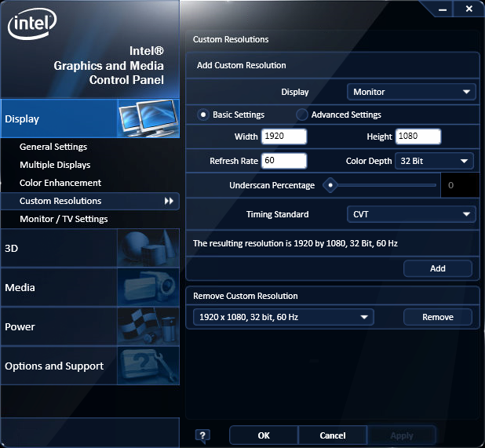This screenshot has width=485, height=448.
Task: Open the Color Depth 32 Bit dropdown
Action: (x=434, y=161)
